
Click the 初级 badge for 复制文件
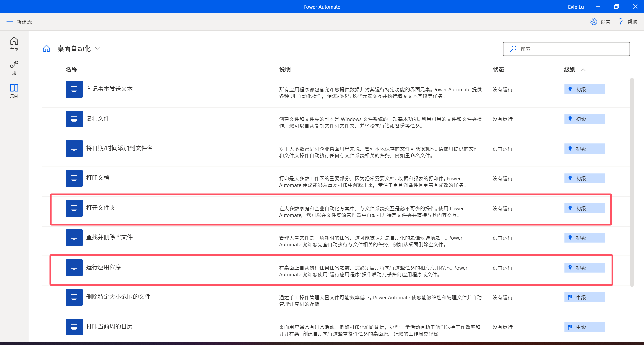coord(585,119)
